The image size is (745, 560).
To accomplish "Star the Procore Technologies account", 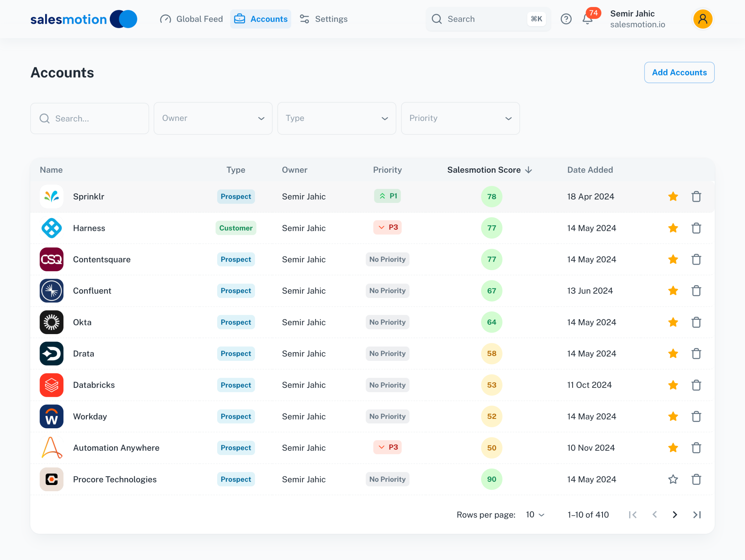I will coord(673,479).
